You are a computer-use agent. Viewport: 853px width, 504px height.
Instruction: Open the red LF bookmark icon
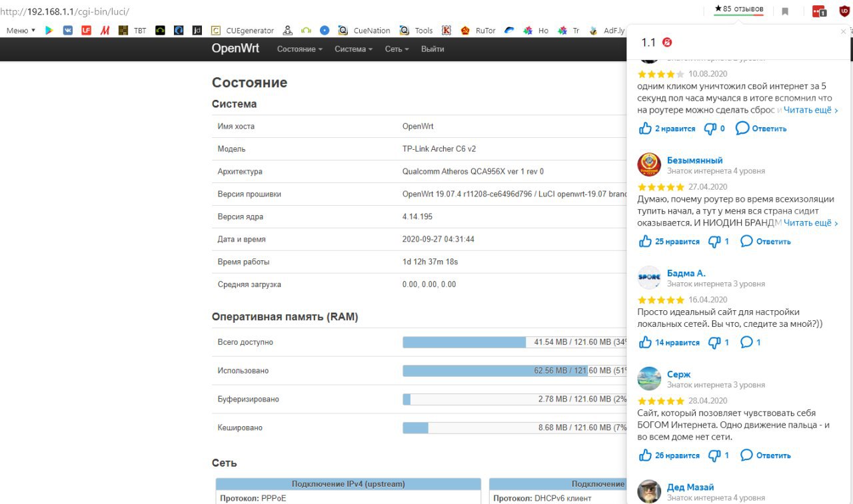pos(87,31)
